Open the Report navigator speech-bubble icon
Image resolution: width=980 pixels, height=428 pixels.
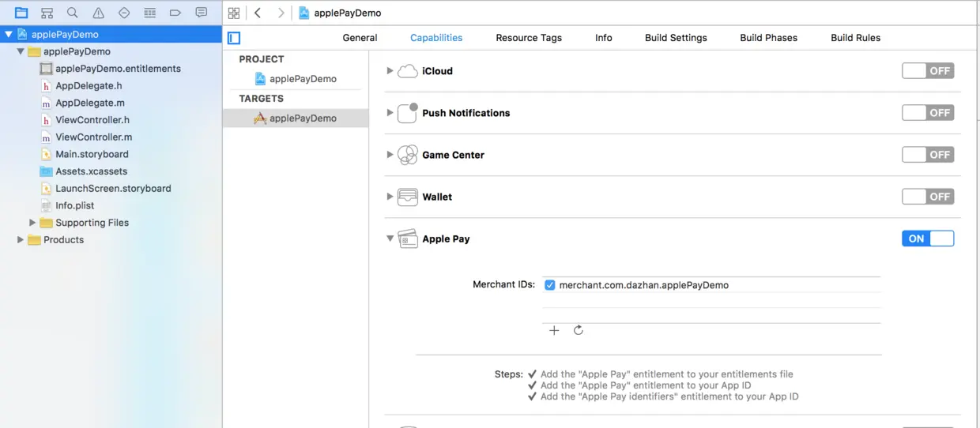coord(201,13)
